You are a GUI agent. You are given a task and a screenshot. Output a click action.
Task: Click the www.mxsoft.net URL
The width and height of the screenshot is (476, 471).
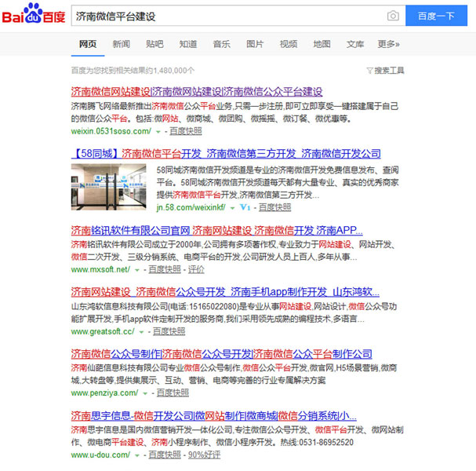coord(100,269)
